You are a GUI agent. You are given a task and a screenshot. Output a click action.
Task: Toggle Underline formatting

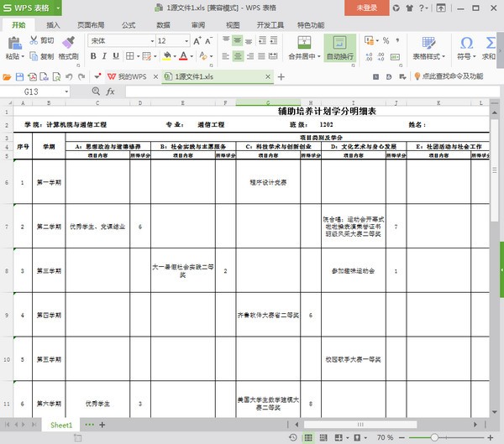(x=116, y=56)
